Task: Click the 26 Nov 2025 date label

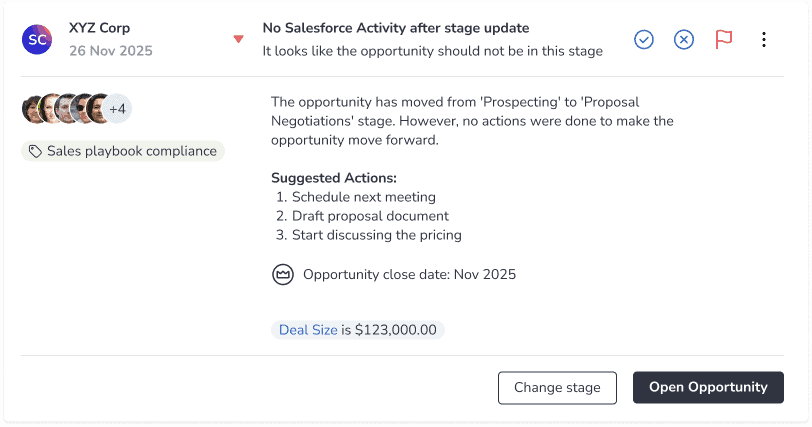Action: pos(111,51)
